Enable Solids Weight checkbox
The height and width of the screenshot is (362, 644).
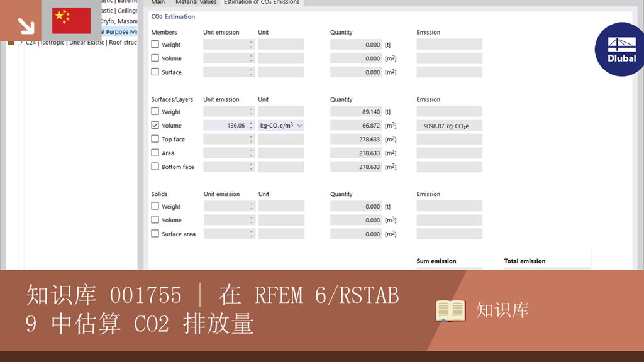click(x=155, y=206)
